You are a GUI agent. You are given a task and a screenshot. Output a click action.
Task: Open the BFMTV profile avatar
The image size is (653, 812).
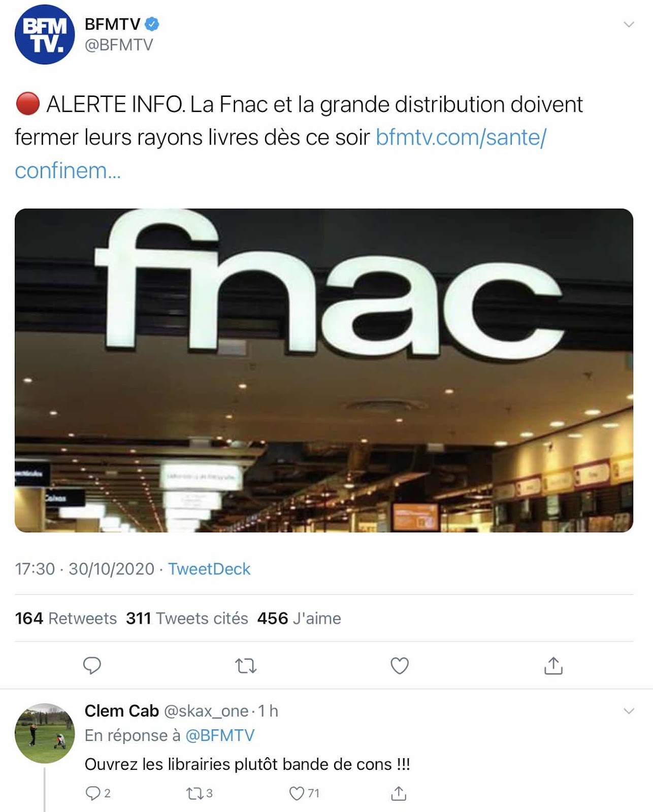[x=45, y=35]
